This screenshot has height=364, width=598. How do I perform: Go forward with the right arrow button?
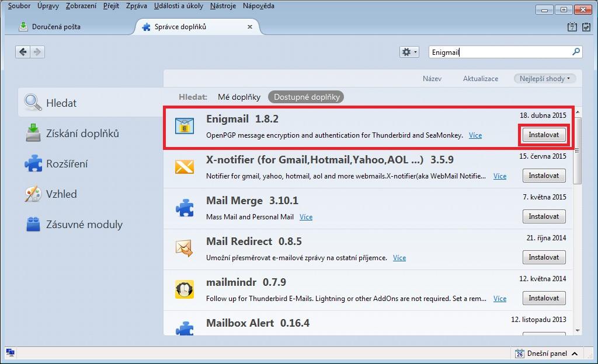(37, 52)
